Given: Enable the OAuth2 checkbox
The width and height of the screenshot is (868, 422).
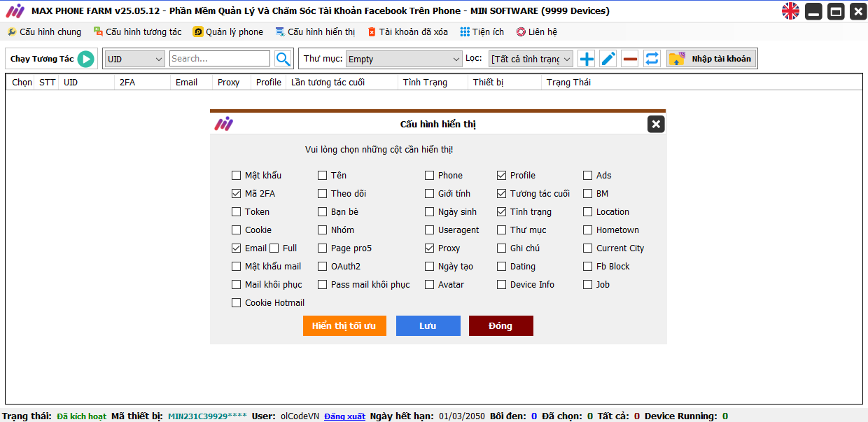Looking at the screenshot, I should point(322,267).
